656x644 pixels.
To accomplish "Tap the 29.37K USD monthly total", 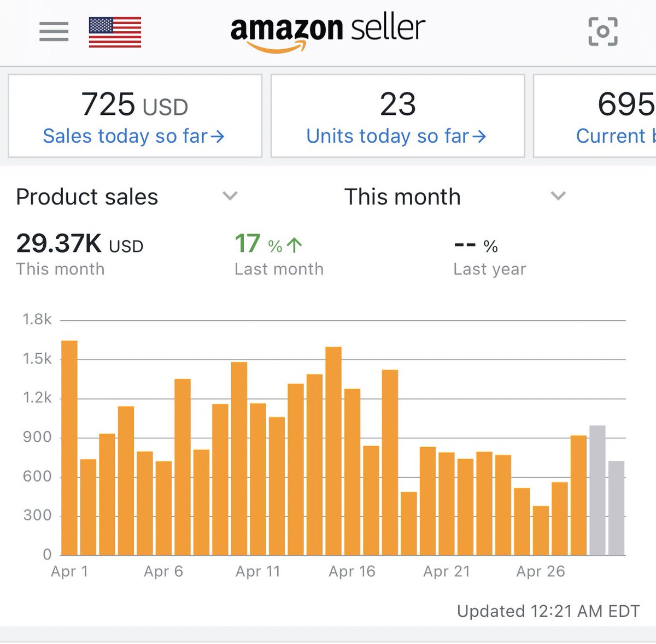I will [80, 244].
